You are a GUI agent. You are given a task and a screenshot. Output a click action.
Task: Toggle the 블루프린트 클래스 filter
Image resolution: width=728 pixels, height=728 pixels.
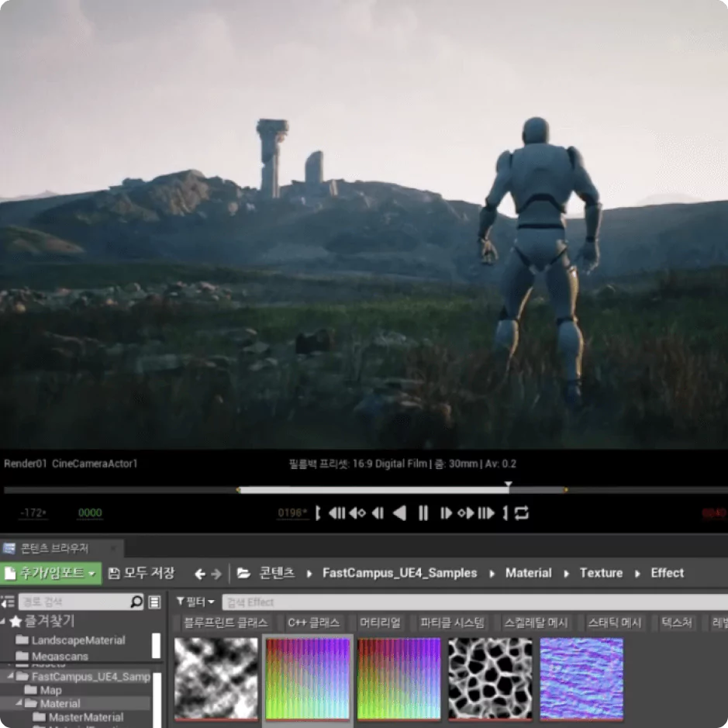pyautogui.click(x=225, y=623)
